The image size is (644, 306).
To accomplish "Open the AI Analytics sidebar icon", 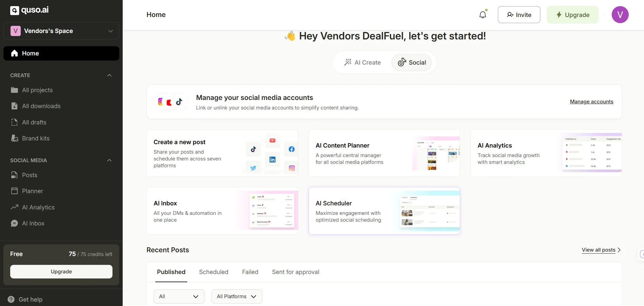I will click(14, 207).
